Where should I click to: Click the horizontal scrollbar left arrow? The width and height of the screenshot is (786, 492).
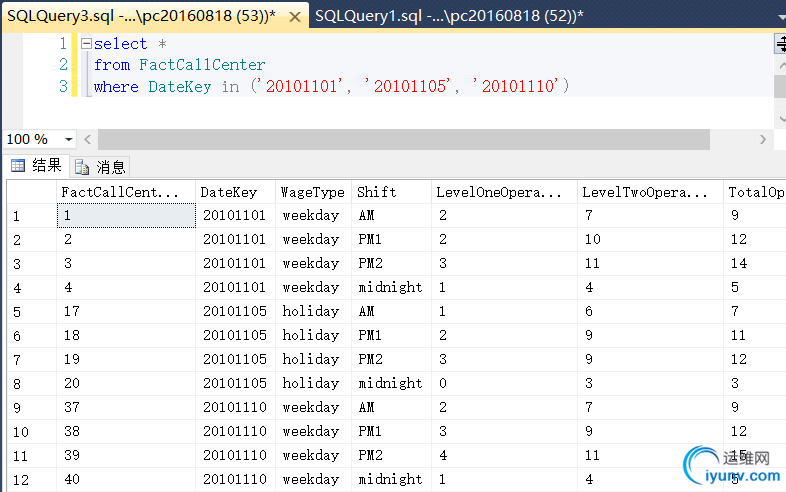(x=88, y=139)
